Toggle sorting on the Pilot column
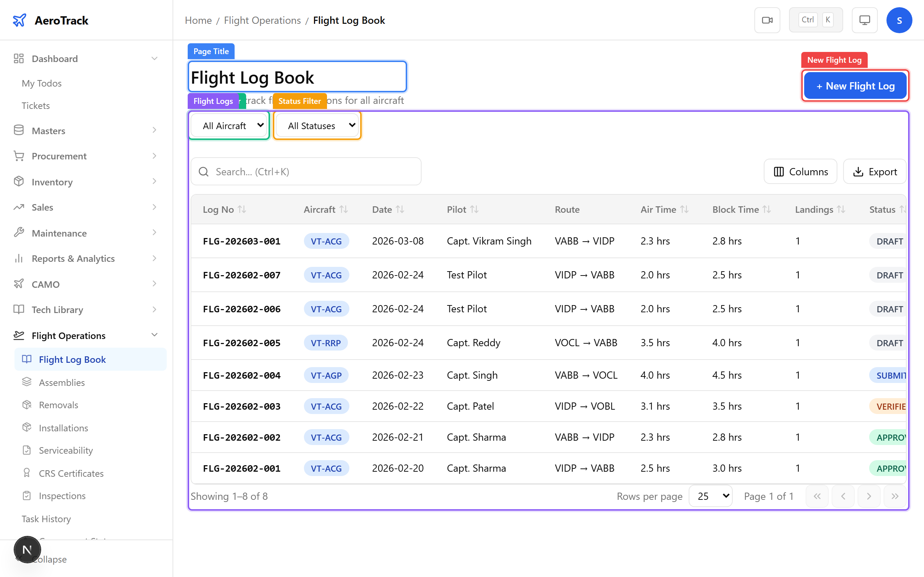 [475, 209]
